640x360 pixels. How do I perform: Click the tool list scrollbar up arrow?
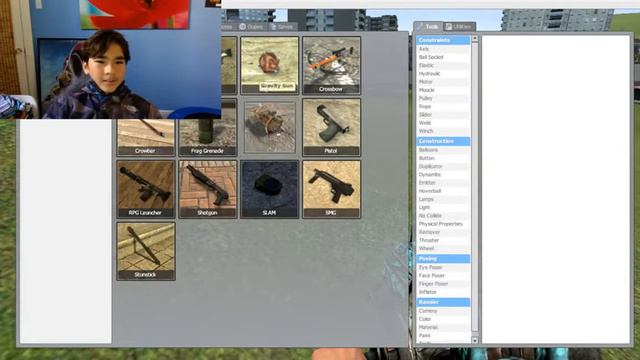coord(475,39)
